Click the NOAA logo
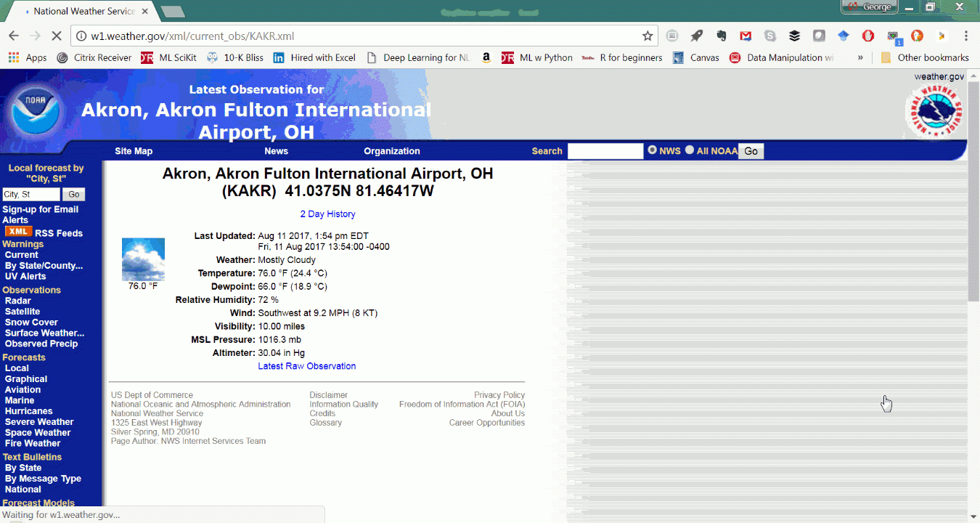This screenshot has height=523, width=980. 35,110
